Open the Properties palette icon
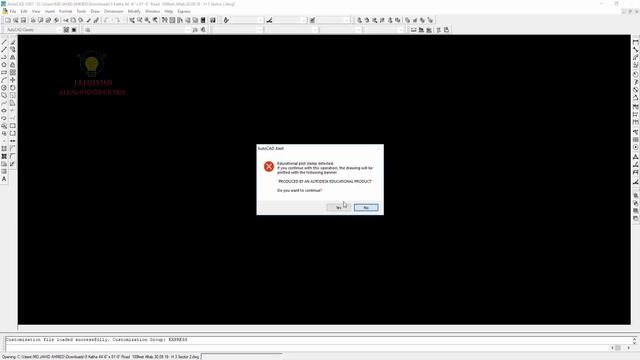The height and width of the screenshot is (360, 640). point(164,20)
